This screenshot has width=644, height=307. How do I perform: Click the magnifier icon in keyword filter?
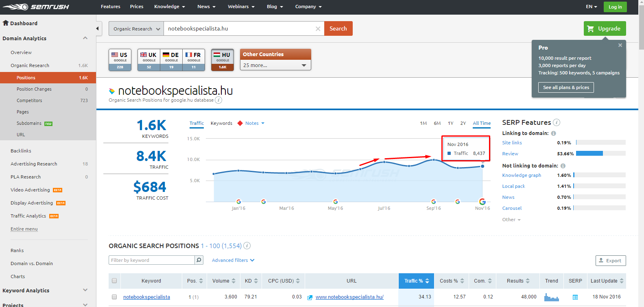(199, 260)
